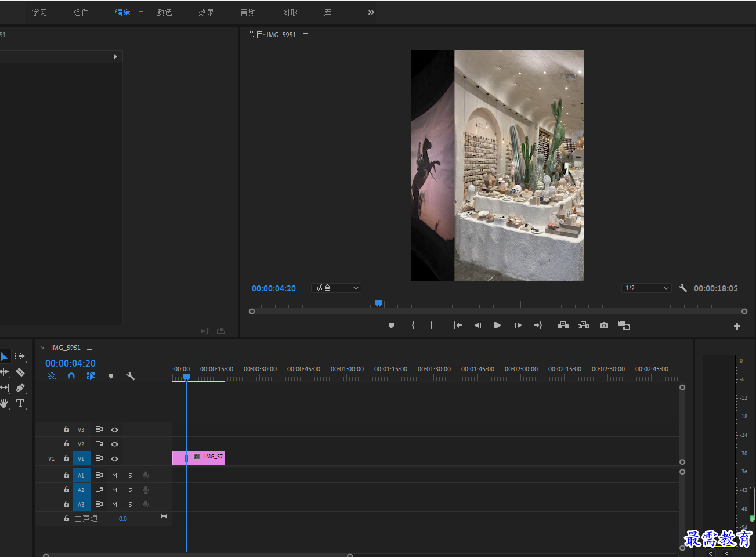Select the Ripple Edit tool
The width and height of the screenshot is (756, 557).
pos(4,372)
